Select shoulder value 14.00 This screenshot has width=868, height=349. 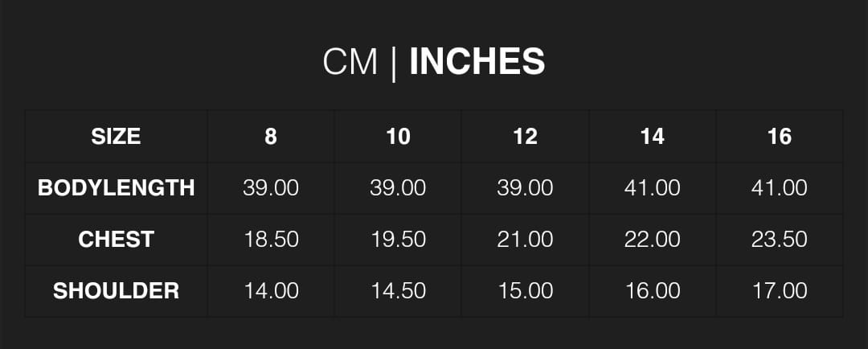click(271, 290)
